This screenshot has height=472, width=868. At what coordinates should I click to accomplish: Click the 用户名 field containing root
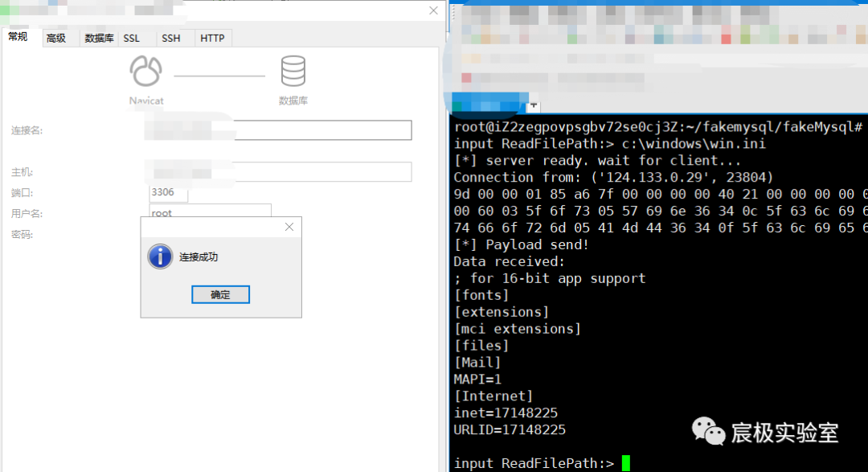[x=210, y=211]
